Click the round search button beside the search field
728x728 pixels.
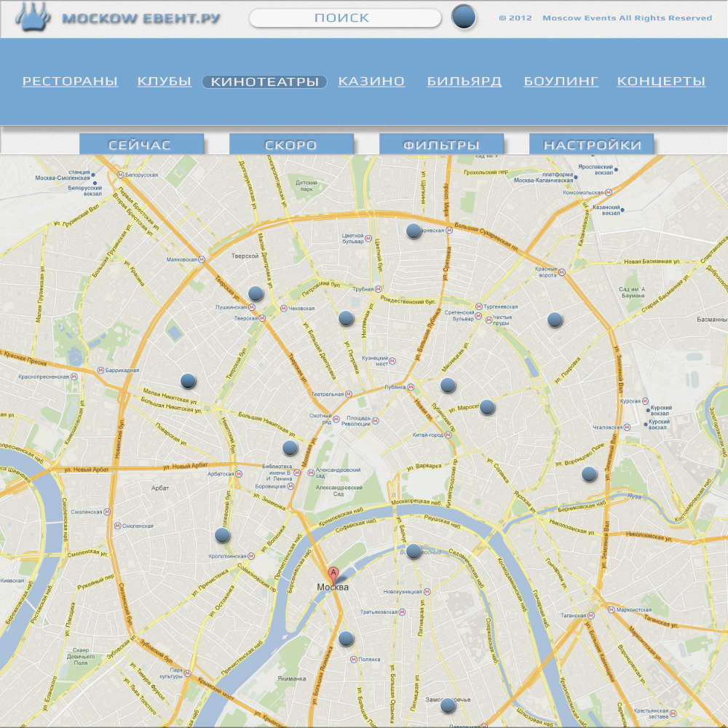[x=464, y=17]
